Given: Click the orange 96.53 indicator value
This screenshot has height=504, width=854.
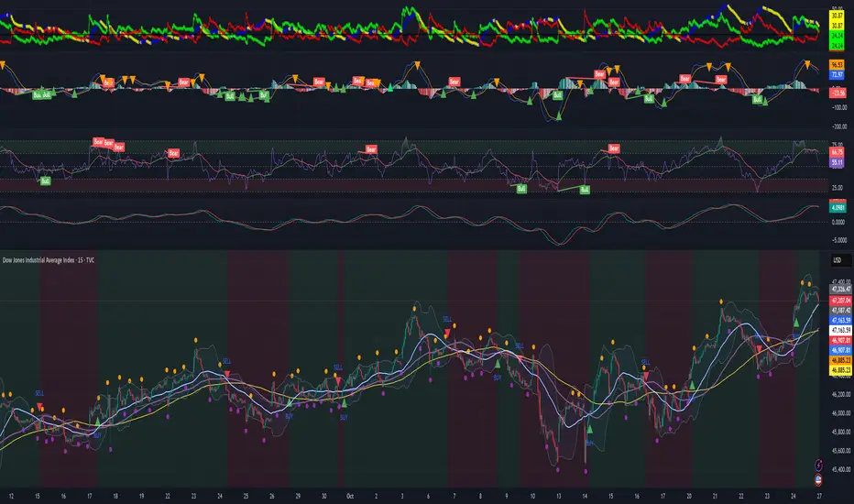Looking at the screenshot, I should pos(838,65).
